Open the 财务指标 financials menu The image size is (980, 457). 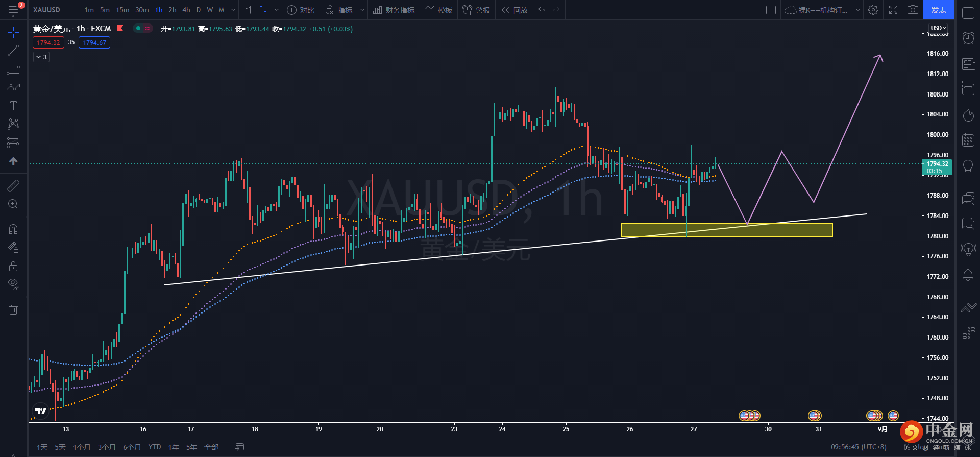coord(394,10)
